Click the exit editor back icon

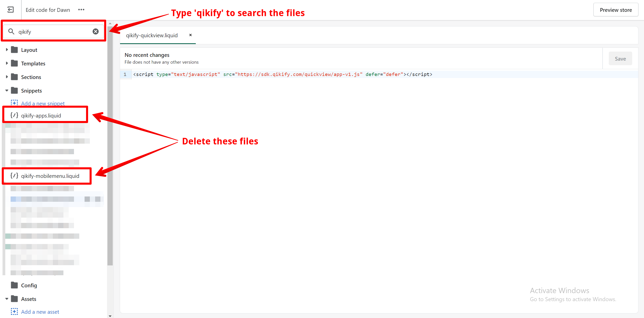click(11, 10)
